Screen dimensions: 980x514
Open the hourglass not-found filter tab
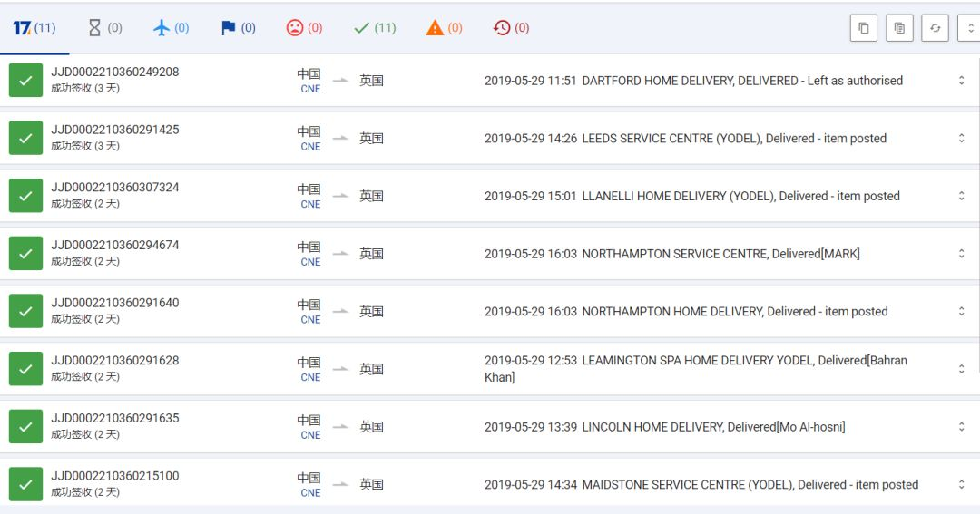pyautogui.click(x=104, y=28)
